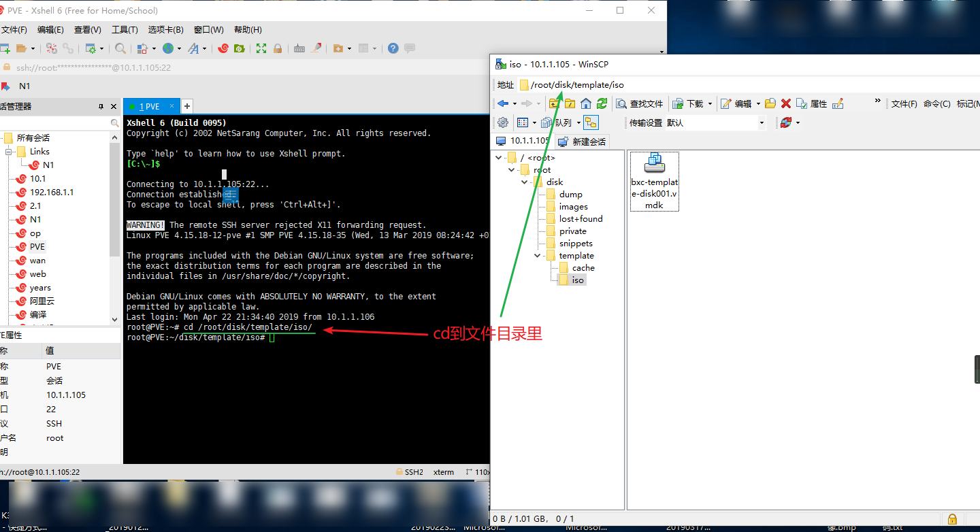
Task: Show more WinSCP toolbar items chevron
Action: [x=878, y=102]
